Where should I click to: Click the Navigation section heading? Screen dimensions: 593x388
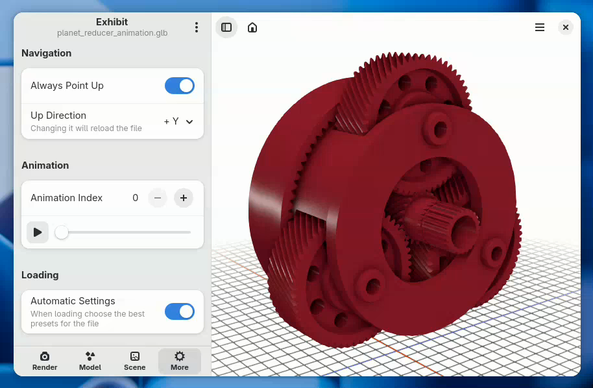46,53
